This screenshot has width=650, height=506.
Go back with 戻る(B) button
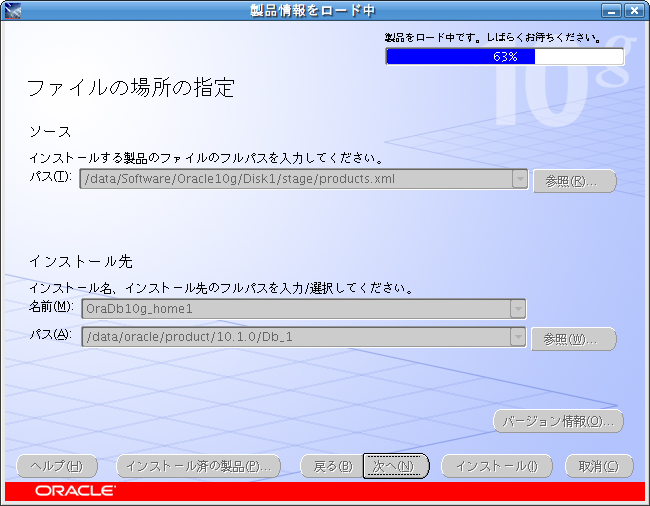point(332,466)
